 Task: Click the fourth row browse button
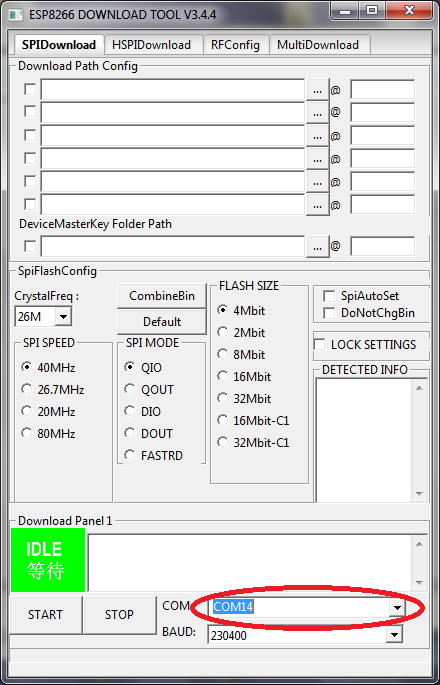pyautogui.click(x=318, y=159)
